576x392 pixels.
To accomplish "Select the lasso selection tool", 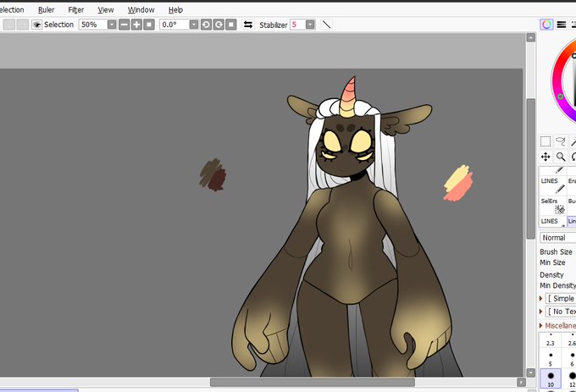I will pos(561,141).
